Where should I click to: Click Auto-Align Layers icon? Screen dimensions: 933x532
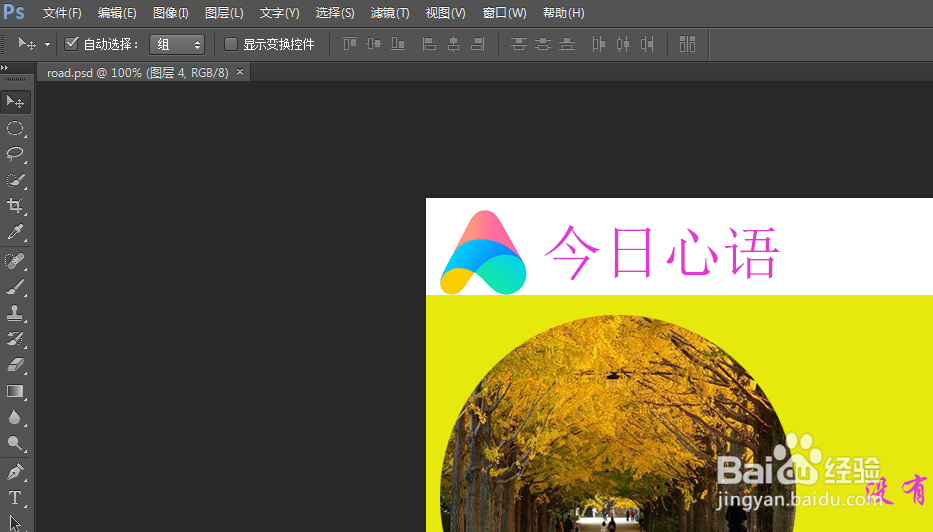687,44
